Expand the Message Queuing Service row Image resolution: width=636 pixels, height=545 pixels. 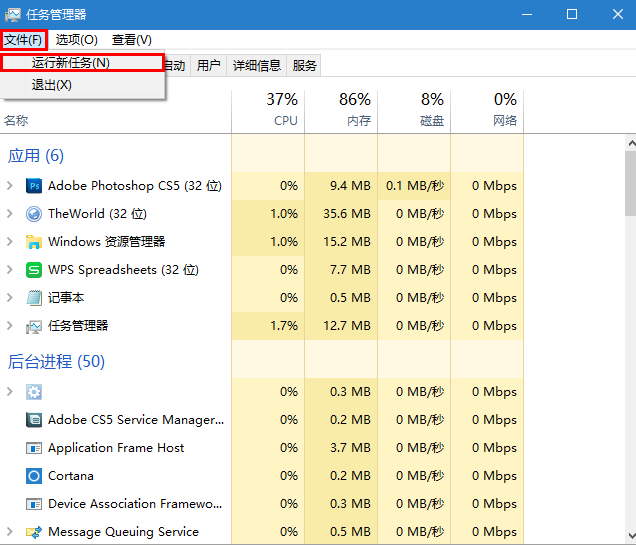pos(10,532)
